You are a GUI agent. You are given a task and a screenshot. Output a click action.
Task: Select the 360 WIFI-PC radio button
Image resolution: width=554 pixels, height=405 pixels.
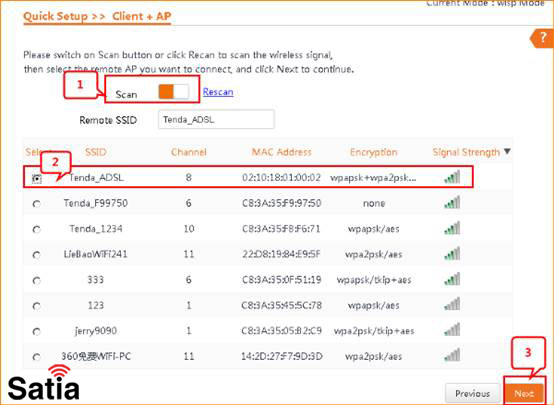point(36,357)
